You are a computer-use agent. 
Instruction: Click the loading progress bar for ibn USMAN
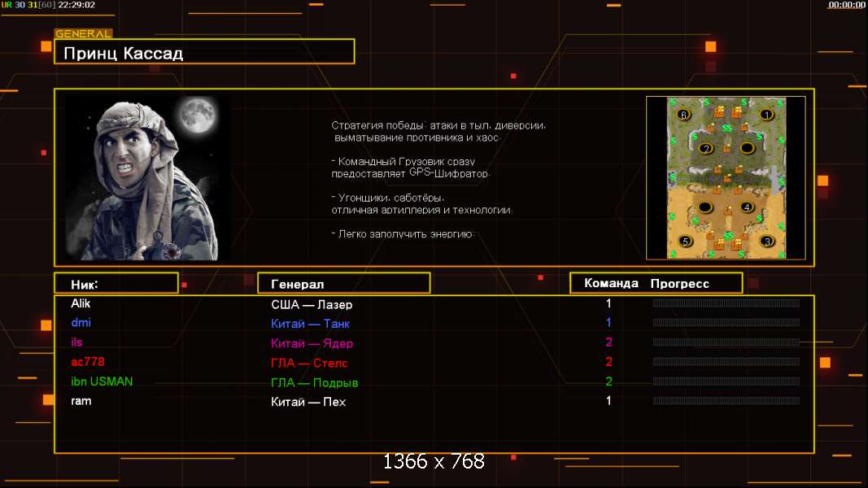coord(726,381)
